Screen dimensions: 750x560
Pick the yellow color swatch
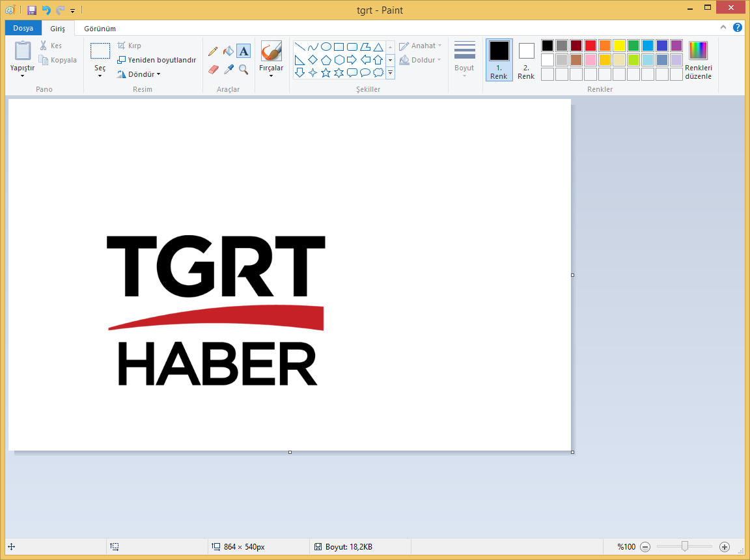point(619,46)
